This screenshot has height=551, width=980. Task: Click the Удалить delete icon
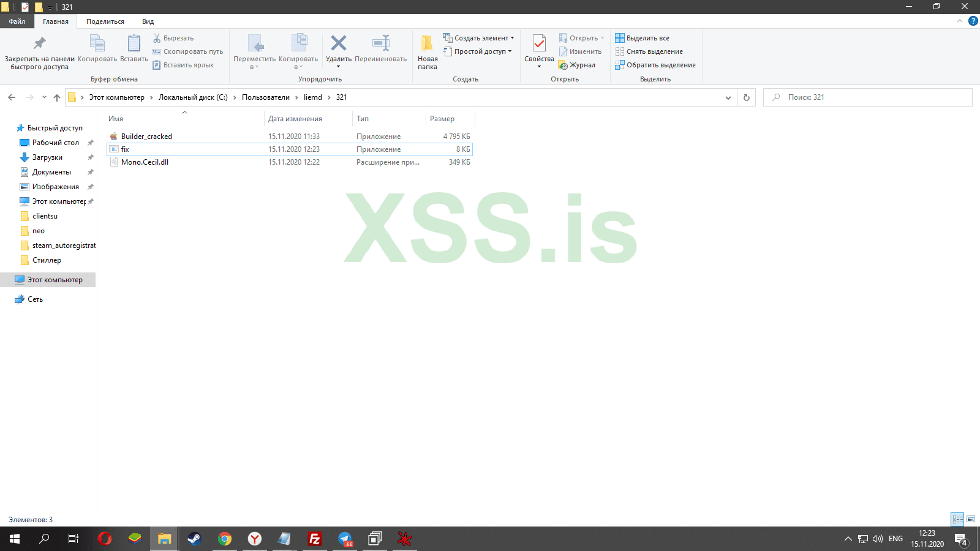click(339, 43)
